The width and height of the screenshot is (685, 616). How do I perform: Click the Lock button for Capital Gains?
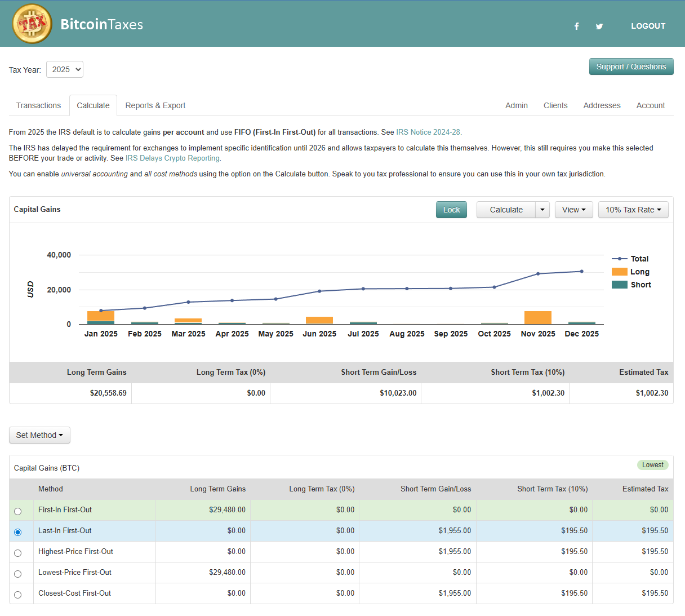[x=451, y=209]
